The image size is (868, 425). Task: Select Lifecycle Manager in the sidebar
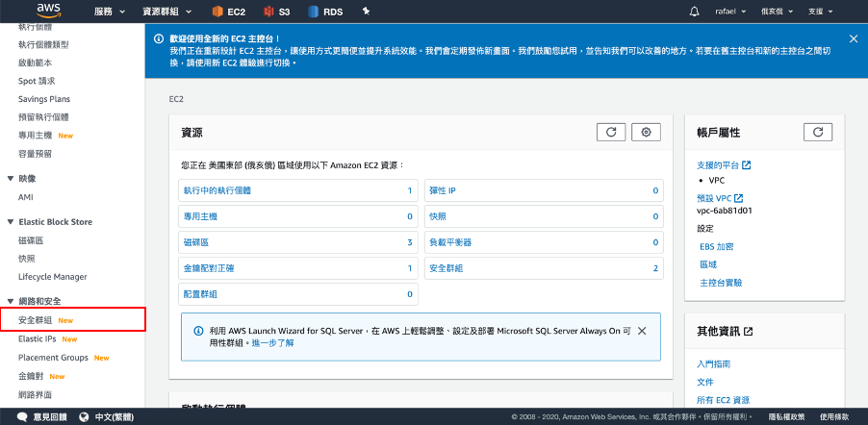click(53, 277)
